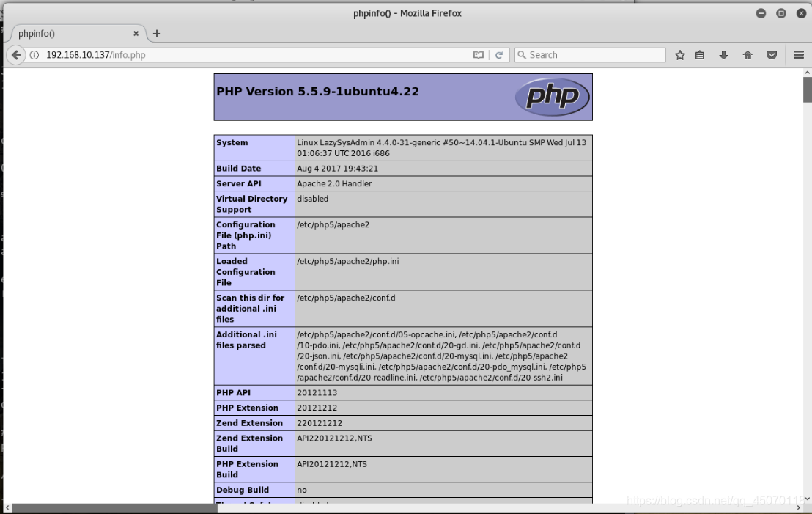Click /etc/php5/apache2/conf.d value
This screenshot has width=812, height=514.
point(346,298)
